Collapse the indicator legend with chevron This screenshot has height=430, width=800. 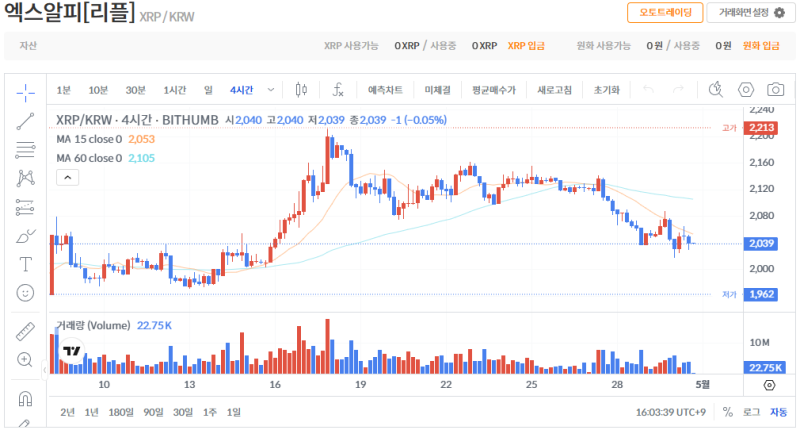(x=67, y=178)
